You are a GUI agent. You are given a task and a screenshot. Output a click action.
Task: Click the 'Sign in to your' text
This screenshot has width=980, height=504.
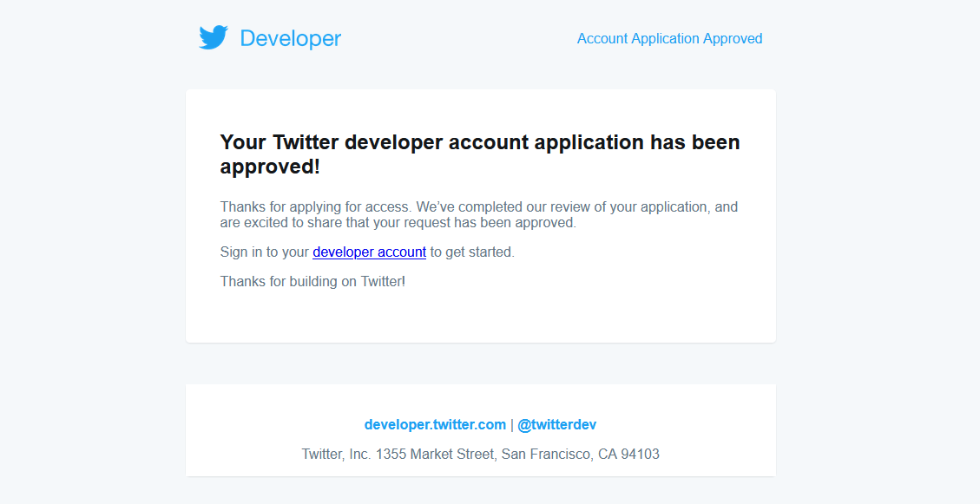pos(265,252)
